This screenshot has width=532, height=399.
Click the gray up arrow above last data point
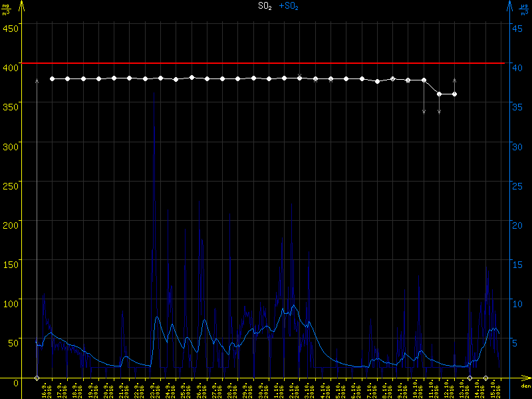tap(455, 80)
